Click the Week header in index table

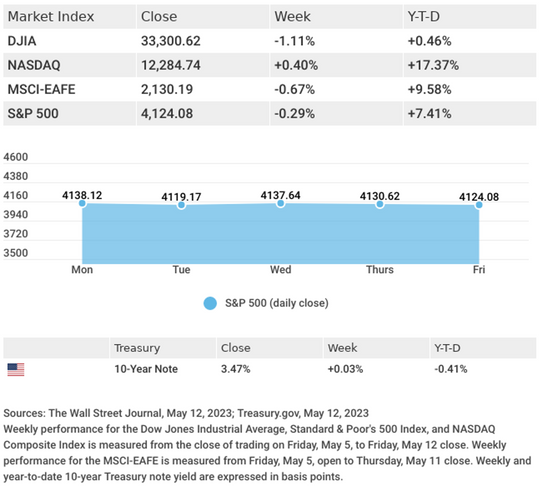click(x=292, y=17)
